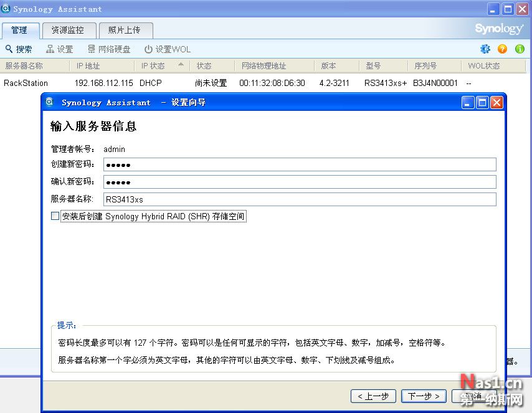Open the settings gear icon in main window
This screenshot has width=532, height=413.
(x=485, y=49)
